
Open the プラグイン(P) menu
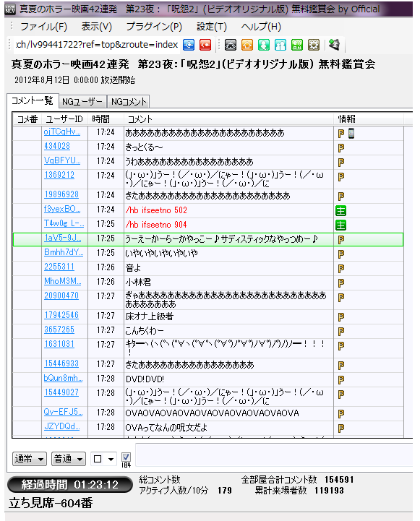(154, 27)
